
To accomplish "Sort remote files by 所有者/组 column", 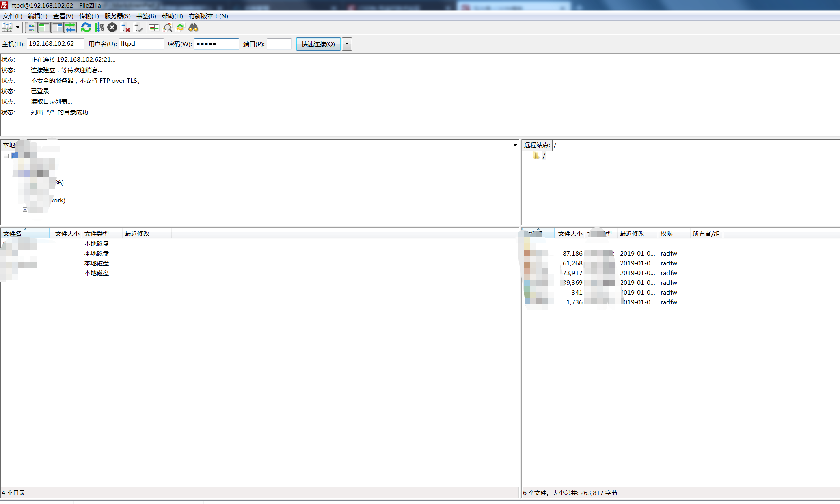I will coord(706,233).
